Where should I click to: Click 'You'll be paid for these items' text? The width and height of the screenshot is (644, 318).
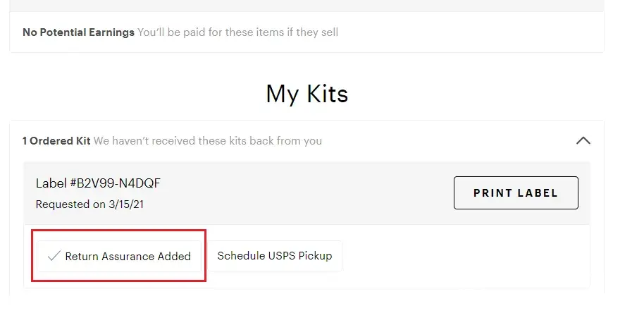(237, 32)
